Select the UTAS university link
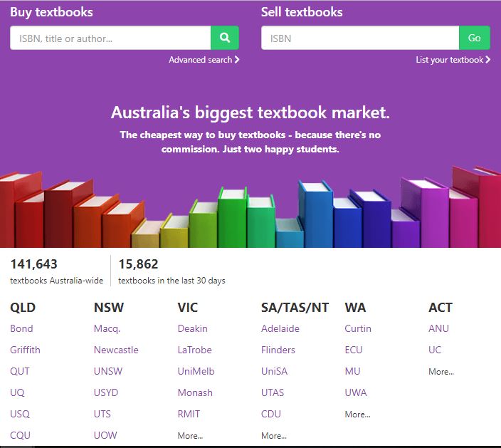501x448 pixels. click(x=273, y=392)
